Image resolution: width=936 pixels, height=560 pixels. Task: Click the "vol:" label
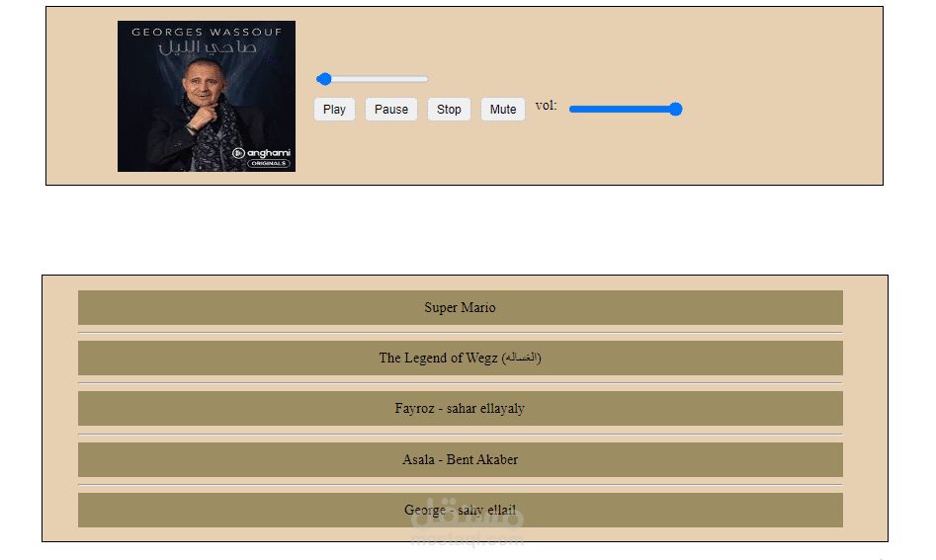[547, 106]
